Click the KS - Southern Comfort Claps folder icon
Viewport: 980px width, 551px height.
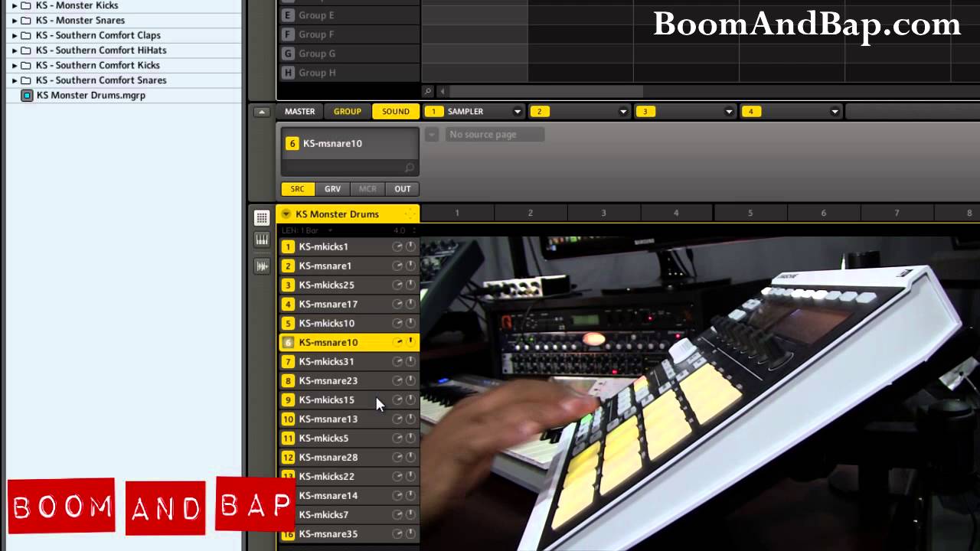[x=26, y=35]
